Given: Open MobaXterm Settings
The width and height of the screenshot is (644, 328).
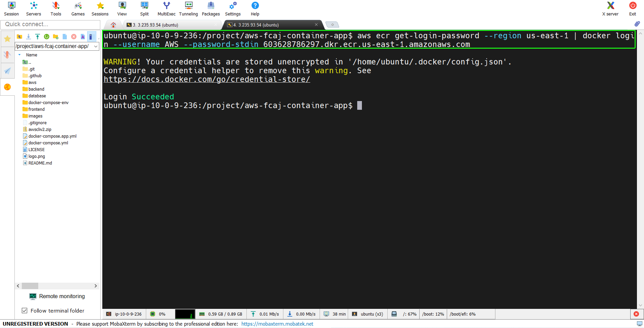Looking at the screenshot, I should pos(233,9).
